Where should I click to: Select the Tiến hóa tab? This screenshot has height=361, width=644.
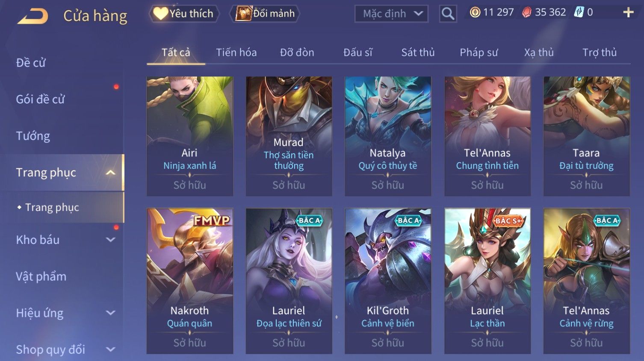tap(236, 52)
